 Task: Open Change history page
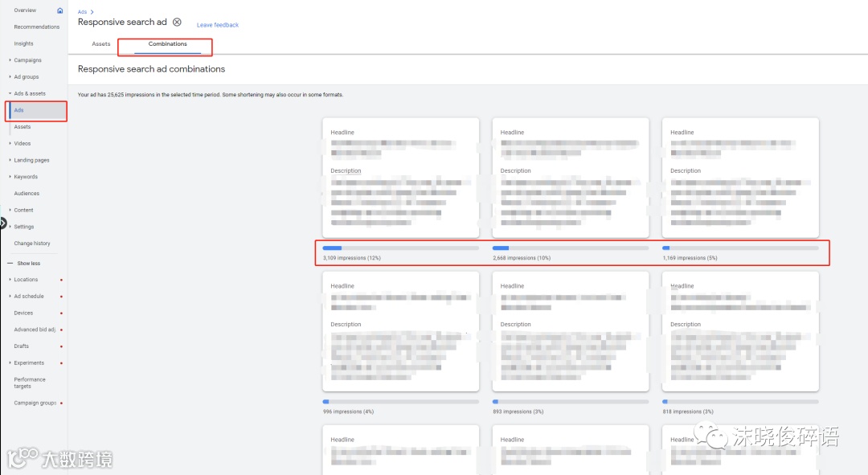pyautogui.click(x=32, y=243)
